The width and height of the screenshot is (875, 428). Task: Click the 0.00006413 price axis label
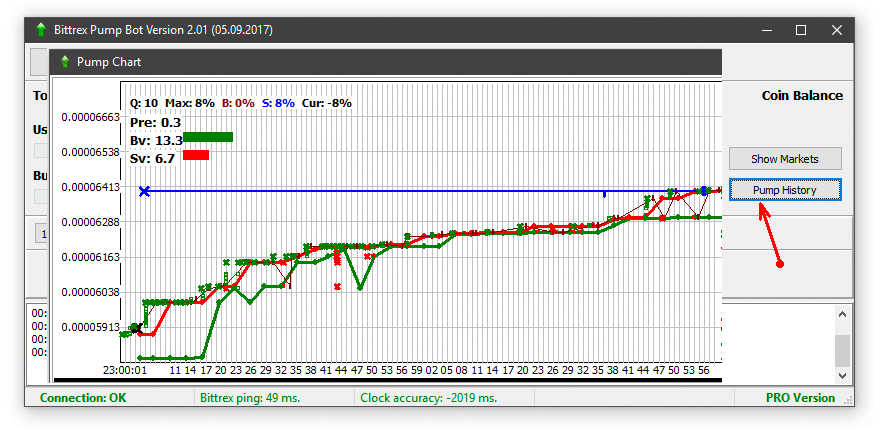pos(90,187)
